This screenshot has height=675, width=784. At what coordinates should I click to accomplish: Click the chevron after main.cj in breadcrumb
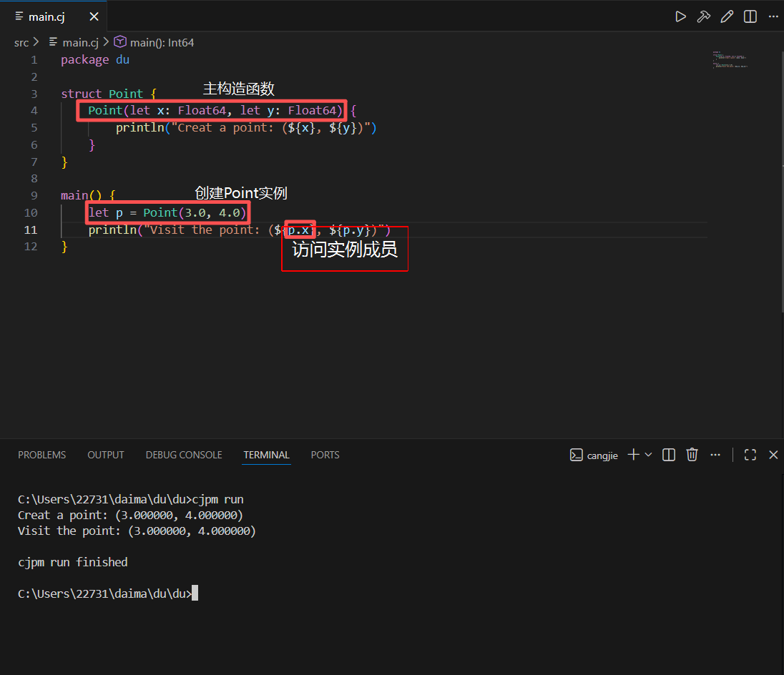105,42
